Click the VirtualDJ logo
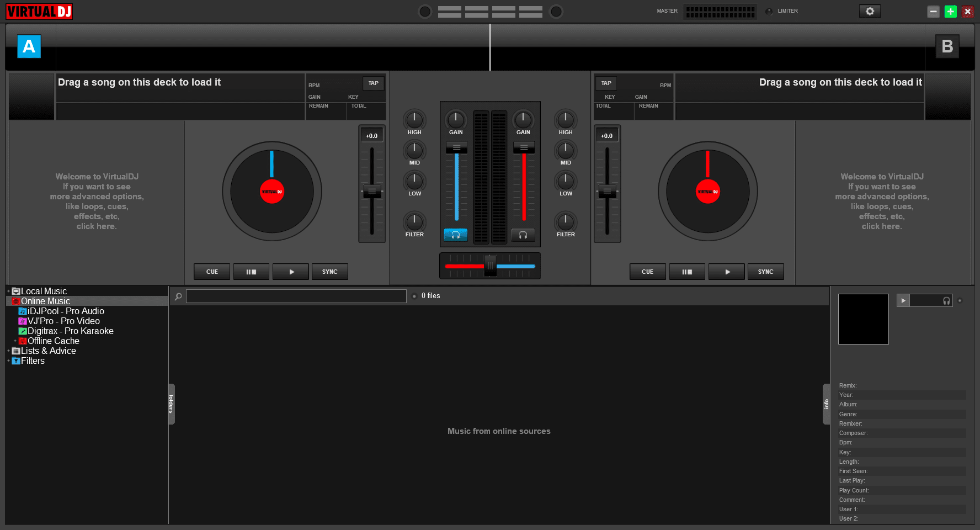980x530 pixels. click(39, 11)
